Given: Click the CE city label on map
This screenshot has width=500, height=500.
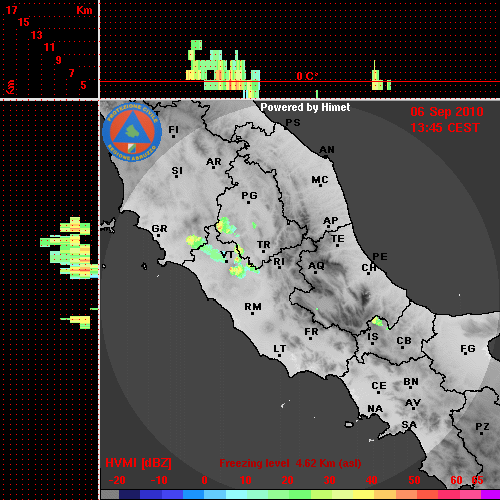Looking at the screenshot, I should click(x=379, y=386).
